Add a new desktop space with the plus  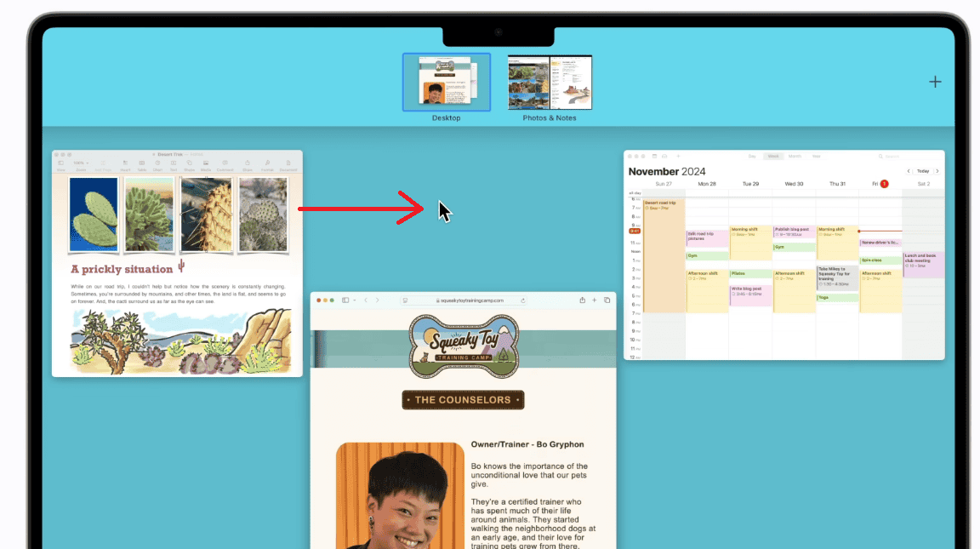[x=934, y=82]
